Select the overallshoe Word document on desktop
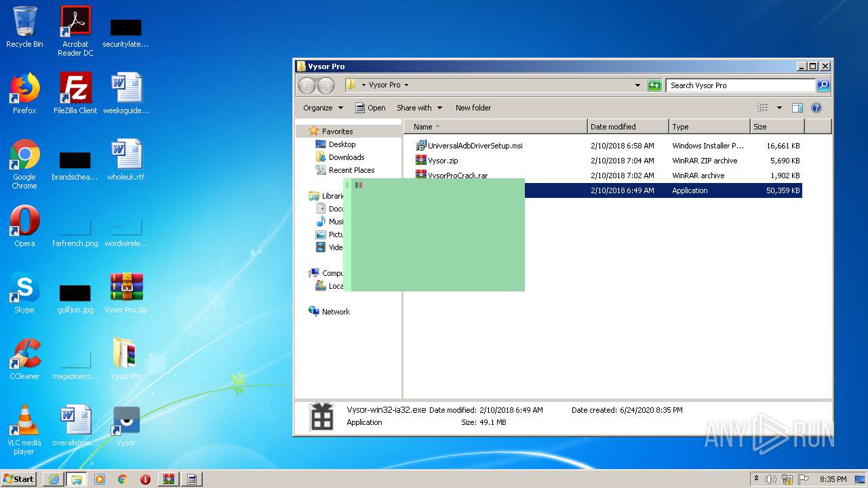The image size is (868, 488). 75,426
